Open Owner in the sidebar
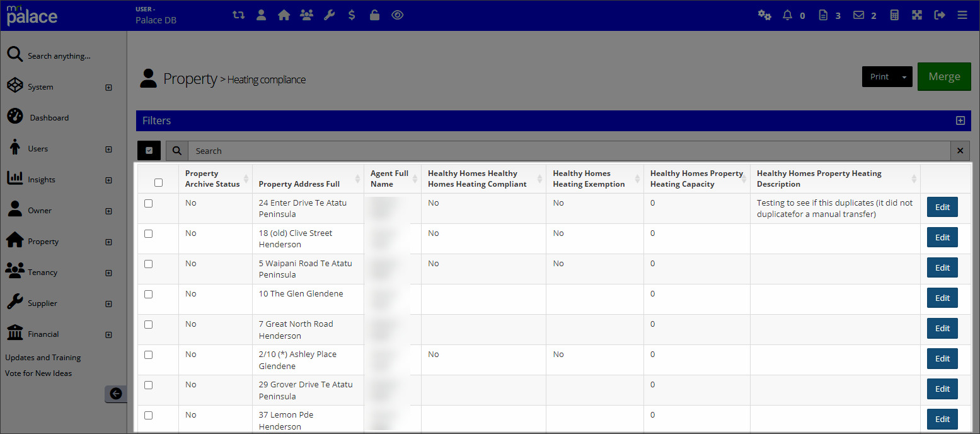Screen dimensions: 980x434 click(40, 211)
